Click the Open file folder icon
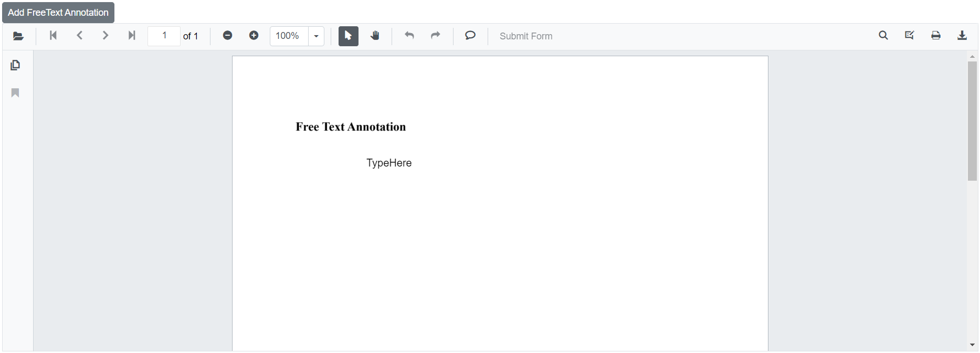 pyautogui.click(x=18, y=36)
